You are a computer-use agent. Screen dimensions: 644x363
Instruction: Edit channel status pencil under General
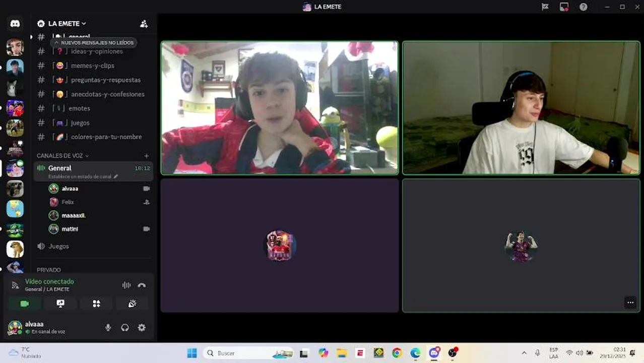click(x=116, y=176)
